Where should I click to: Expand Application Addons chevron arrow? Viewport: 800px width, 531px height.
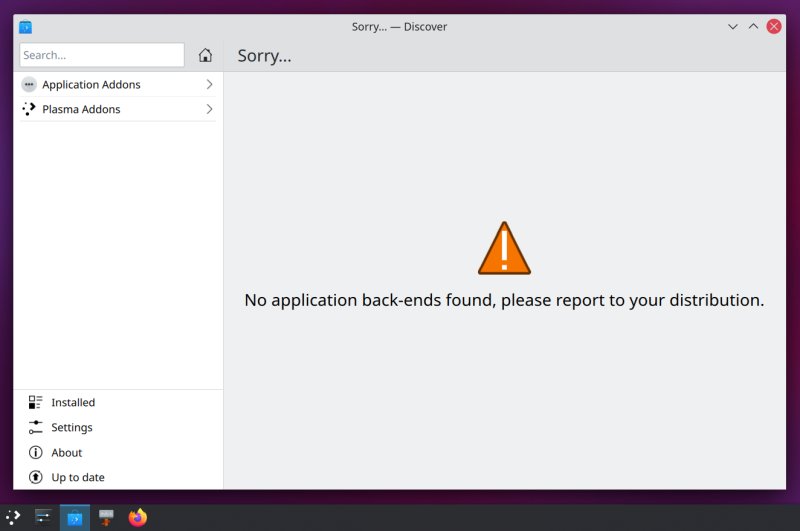click(209, 85)
